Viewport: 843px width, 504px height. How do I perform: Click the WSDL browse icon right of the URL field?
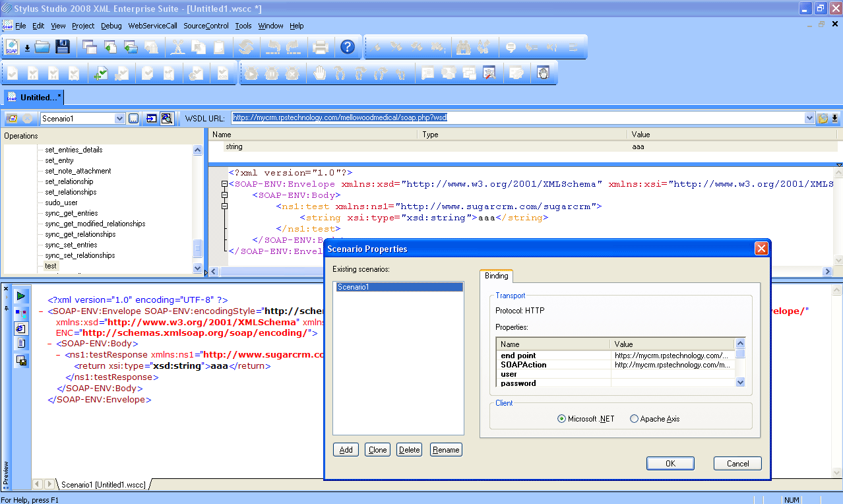pyautogui.click(x=823, y=119)
